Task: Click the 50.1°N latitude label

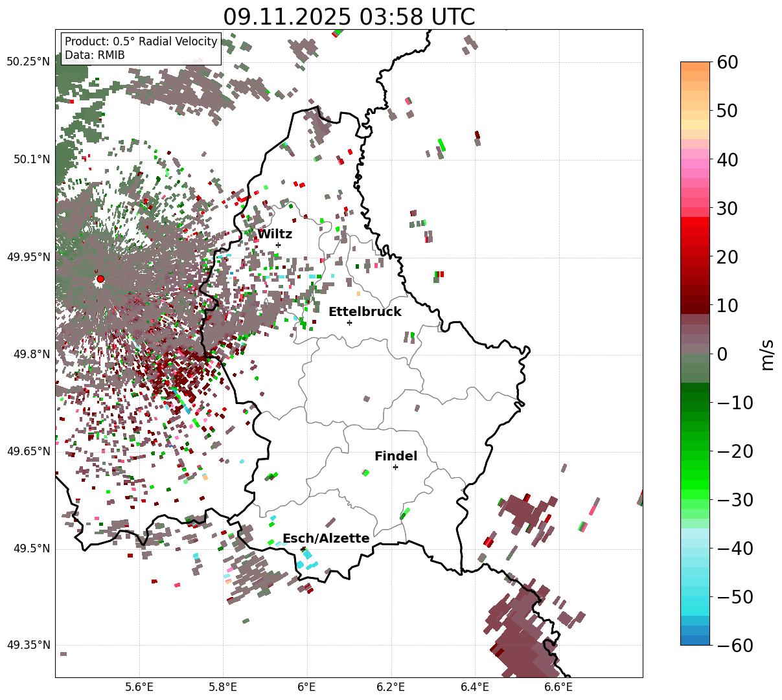Action: 31,159
